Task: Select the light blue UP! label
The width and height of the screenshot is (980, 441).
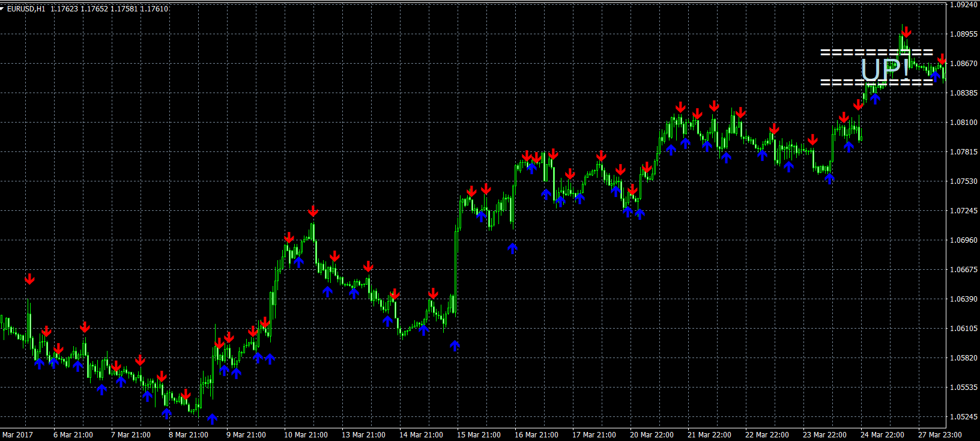Action: 885,69
